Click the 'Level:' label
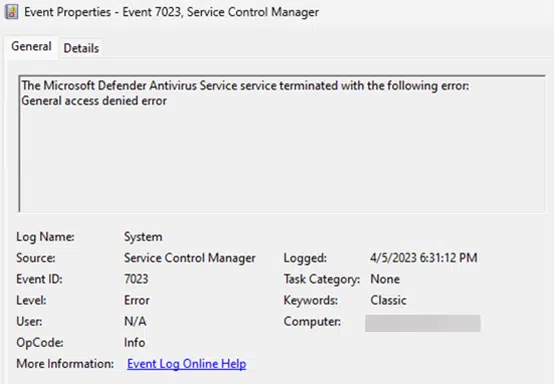The image size is (554, 384). click(31, 300)
